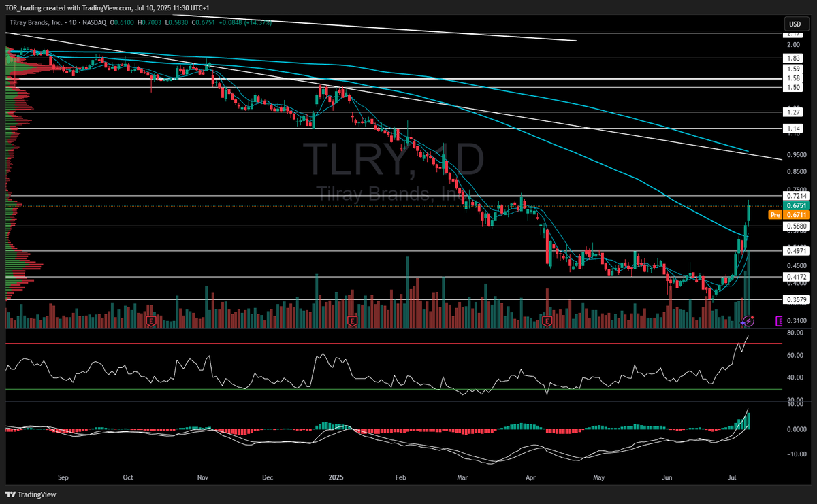Screen dimensions: 817x504
Task: Click the TradingView logo glyph bottom-left
Action: [9, 494]
